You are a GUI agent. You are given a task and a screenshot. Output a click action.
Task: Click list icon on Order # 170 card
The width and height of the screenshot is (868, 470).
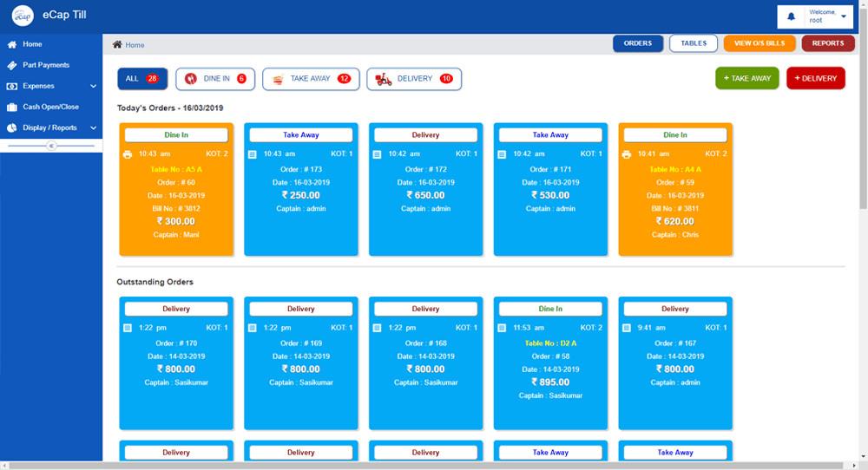pyautogui.click(x=128, y=328)
